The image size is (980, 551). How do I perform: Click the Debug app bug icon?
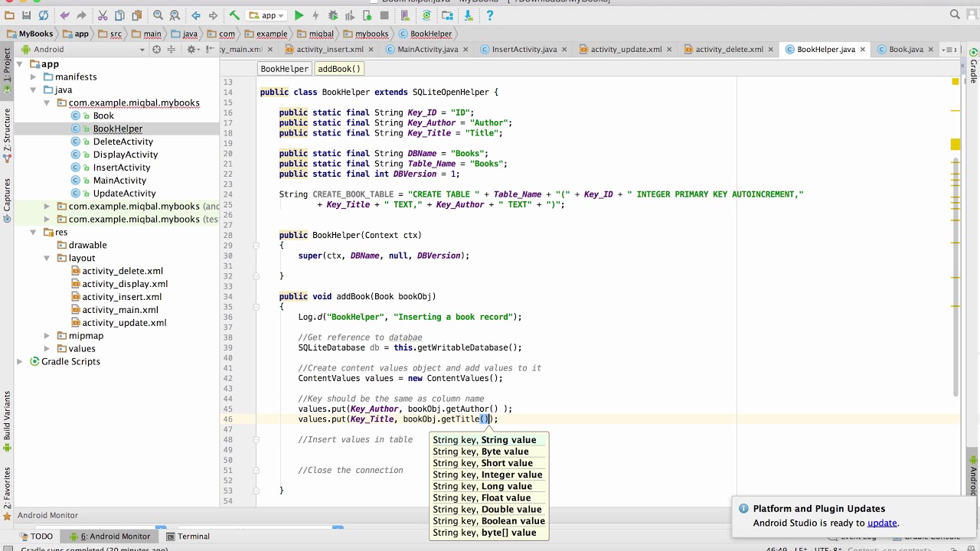tap(333, 15)
